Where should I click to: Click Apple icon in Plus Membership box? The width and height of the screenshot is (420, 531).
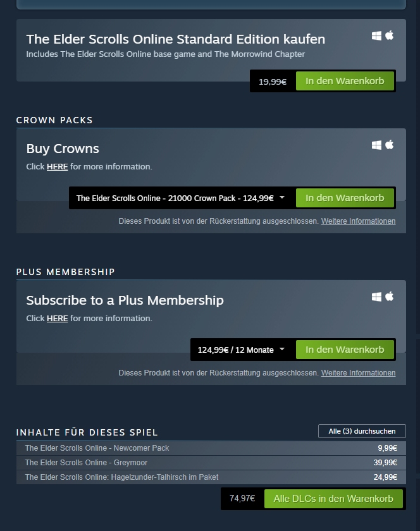point(390,296)
